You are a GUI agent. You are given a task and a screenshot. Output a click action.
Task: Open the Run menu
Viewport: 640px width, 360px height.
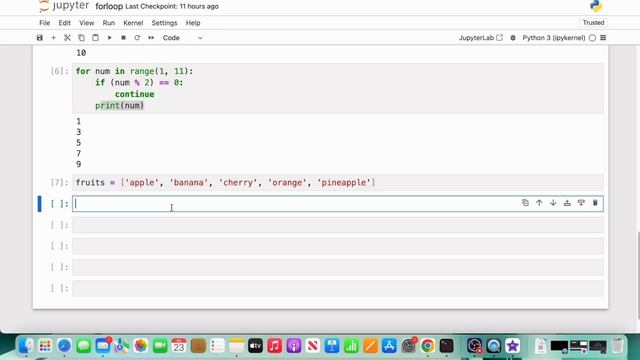coord(109,23)
